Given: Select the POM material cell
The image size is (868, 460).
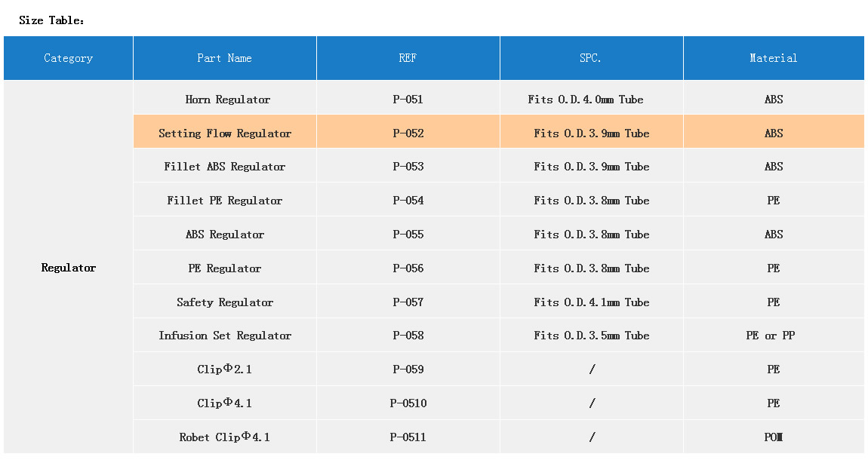Looking at the screenshot, I should (773, 437).
